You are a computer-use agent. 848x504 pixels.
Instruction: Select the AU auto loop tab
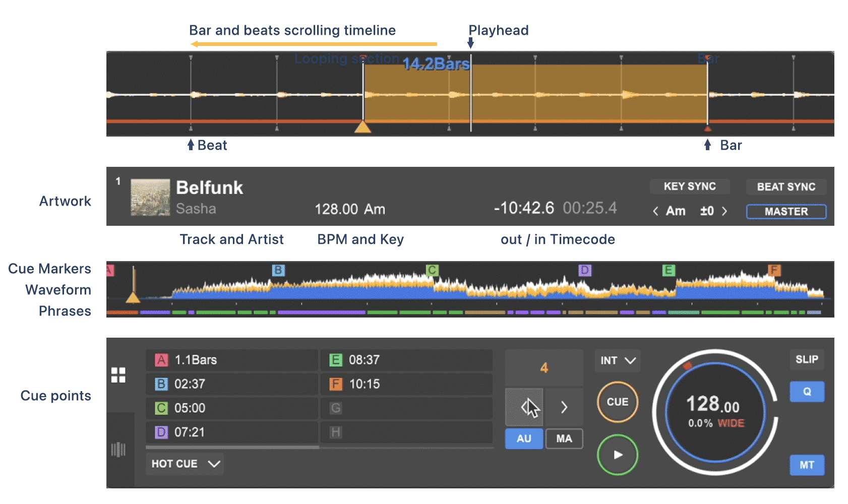524,438
